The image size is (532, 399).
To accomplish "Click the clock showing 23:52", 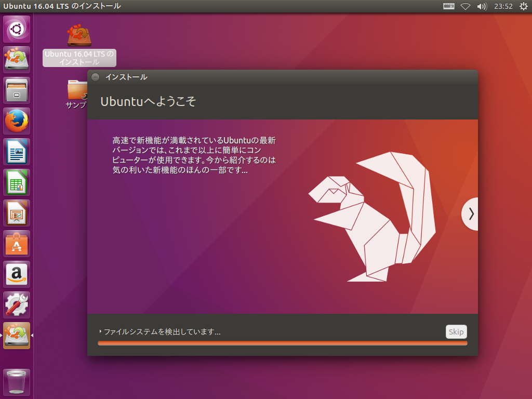I will click(503, 6).
